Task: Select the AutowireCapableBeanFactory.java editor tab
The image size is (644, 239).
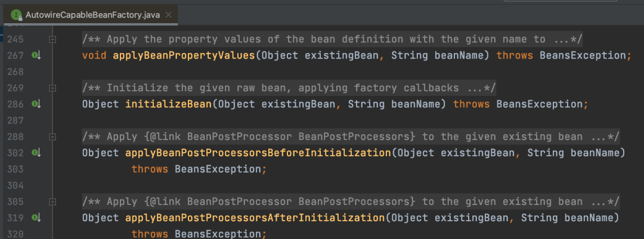Action: click(x=91, y=15)
